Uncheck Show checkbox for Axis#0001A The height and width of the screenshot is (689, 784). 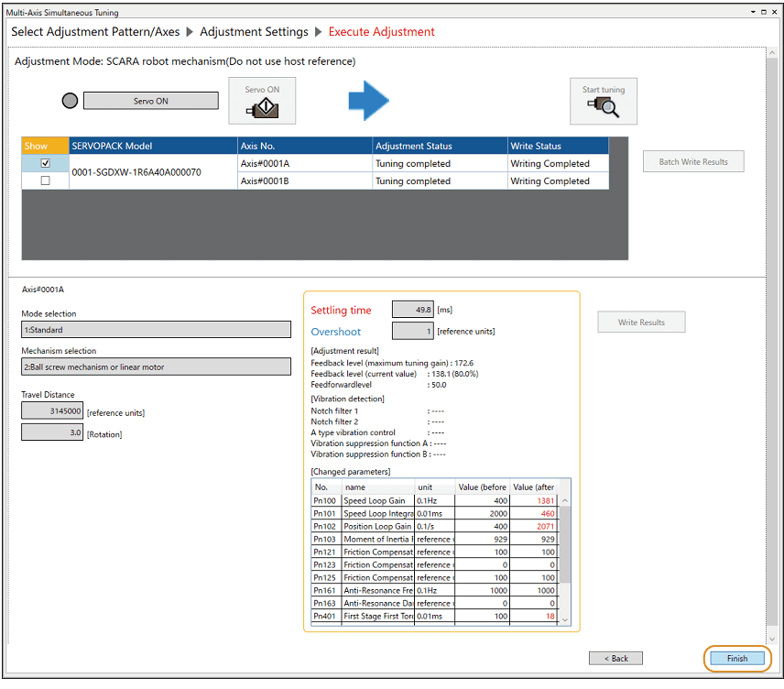[x=45, y=163]
